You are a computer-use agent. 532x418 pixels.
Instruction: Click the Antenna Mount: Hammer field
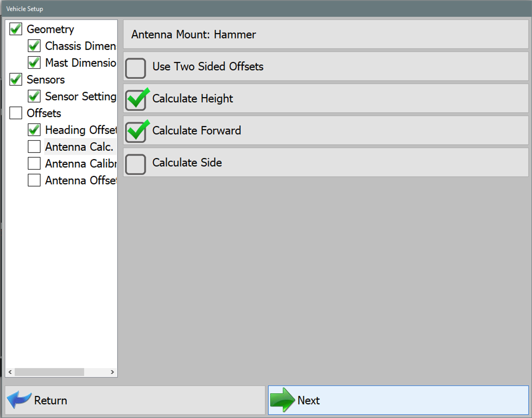[x=326, y=35]
